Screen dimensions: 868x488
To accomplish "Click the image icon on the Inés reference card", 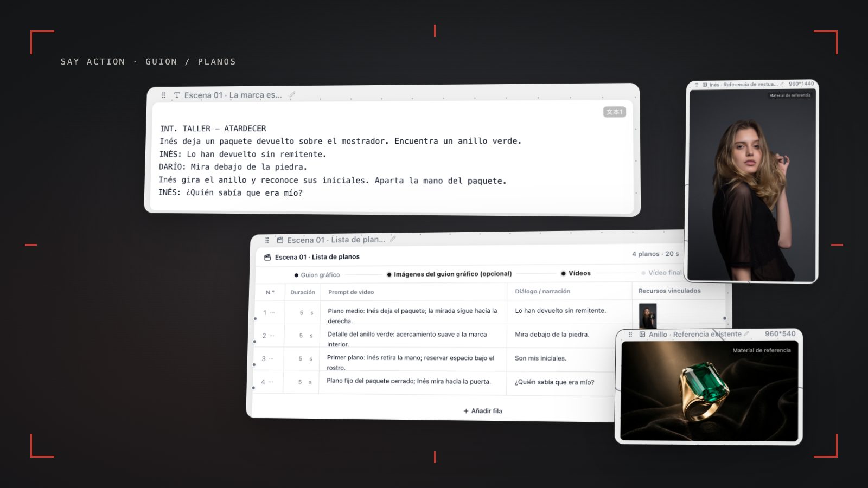I will point(705,85).
